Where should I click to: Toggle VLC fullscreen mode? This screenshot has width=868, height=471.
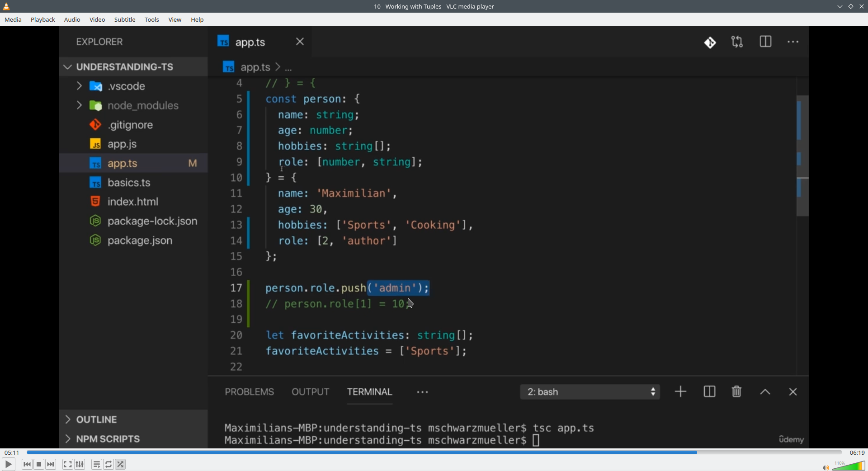click(x=67, y=464)
